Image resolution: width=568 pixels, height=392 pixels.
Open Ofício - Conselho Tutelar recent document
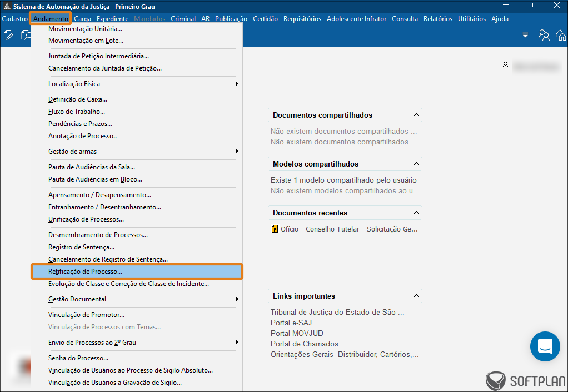click(349, 229)
